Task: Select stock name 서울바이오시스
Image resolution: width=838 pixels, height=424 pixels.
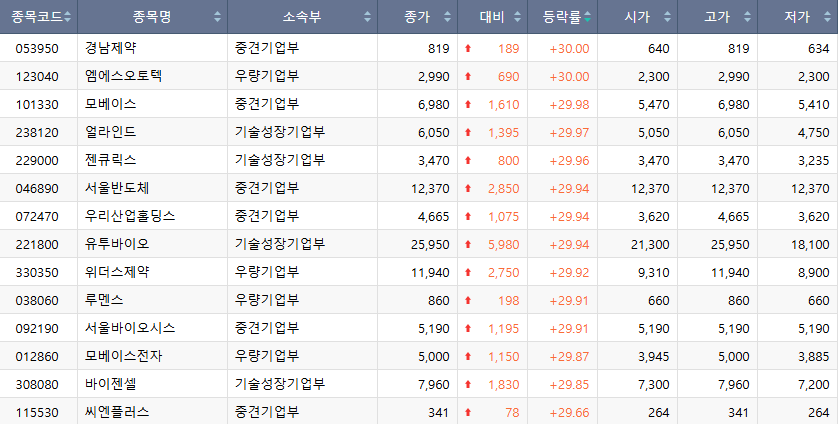Action: pos(130,328)
